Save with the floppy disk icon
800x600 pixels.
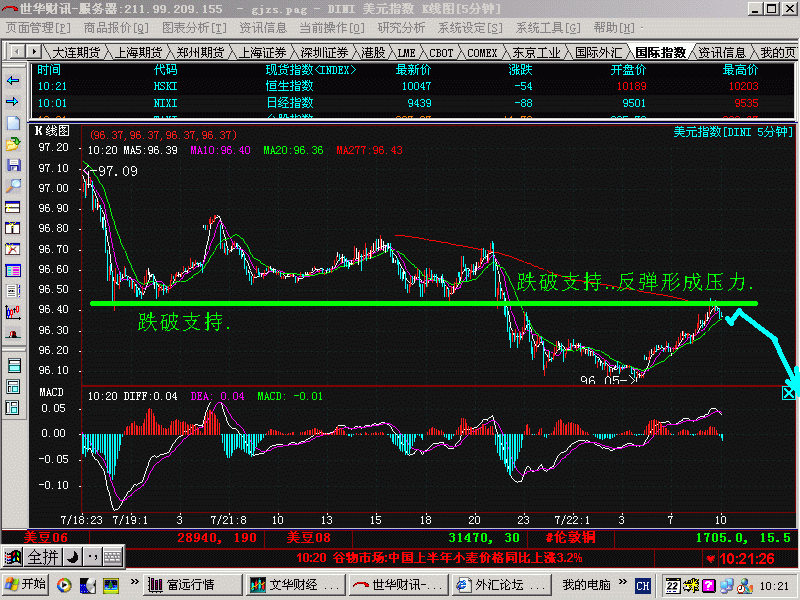[13, 165]
